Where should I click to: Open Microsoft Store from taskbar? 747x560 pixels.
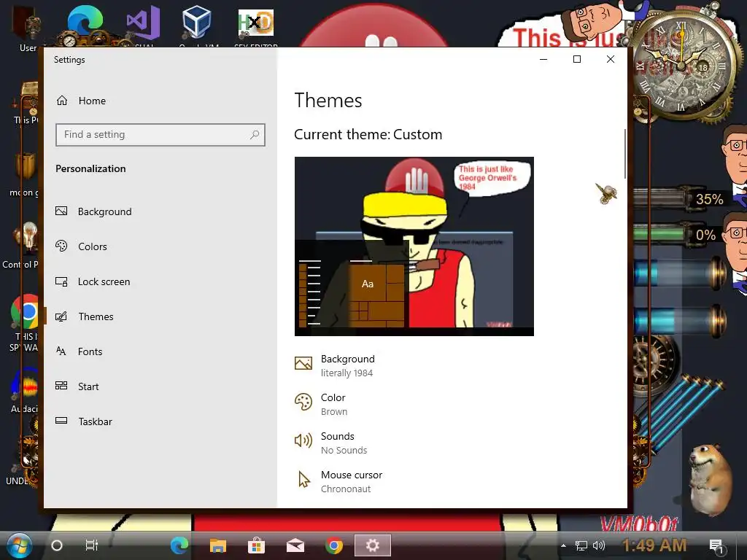(x=256, y=545)
